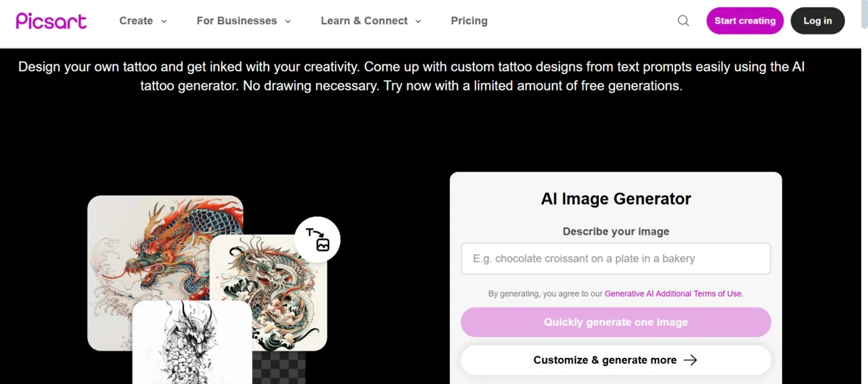Click the search magnifier next to Start creating
This screenshot has width=868, height=384.
(x=683, y=20)
